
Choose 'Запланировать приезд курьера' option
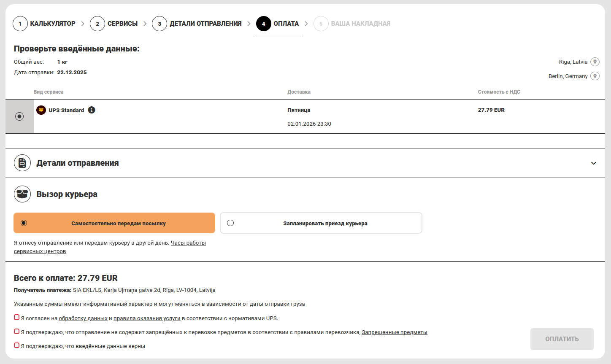tap(230, 223)
